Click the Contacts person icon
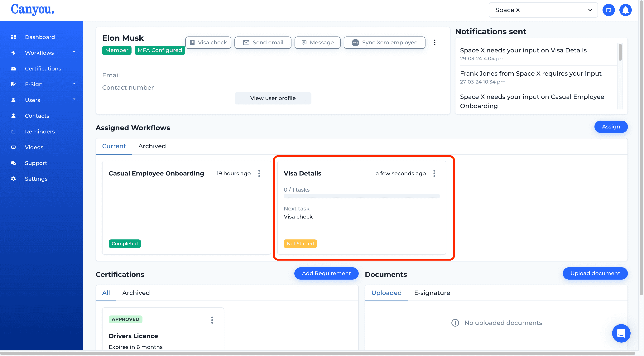644x356 pixels. pos(13,116)
